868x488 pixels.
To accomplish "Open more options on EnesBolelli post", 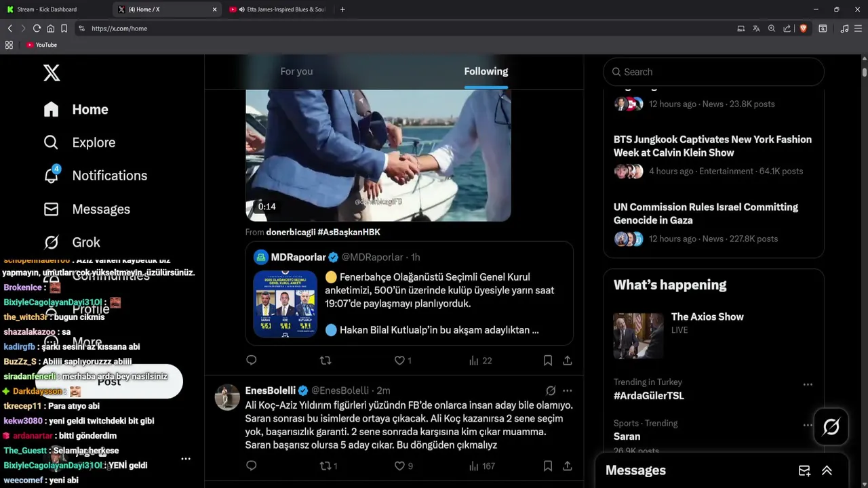I will [x=568, y=390].
